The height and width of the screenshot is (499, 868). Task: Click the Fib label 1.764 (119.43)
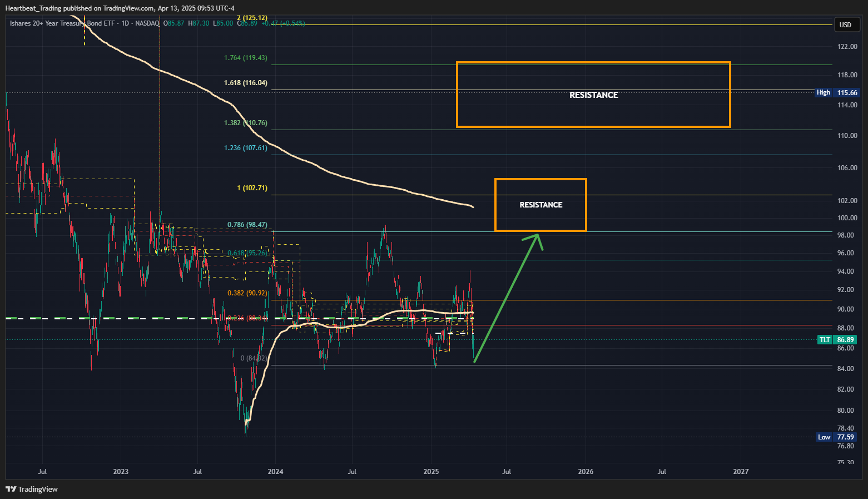coord(245,58)
